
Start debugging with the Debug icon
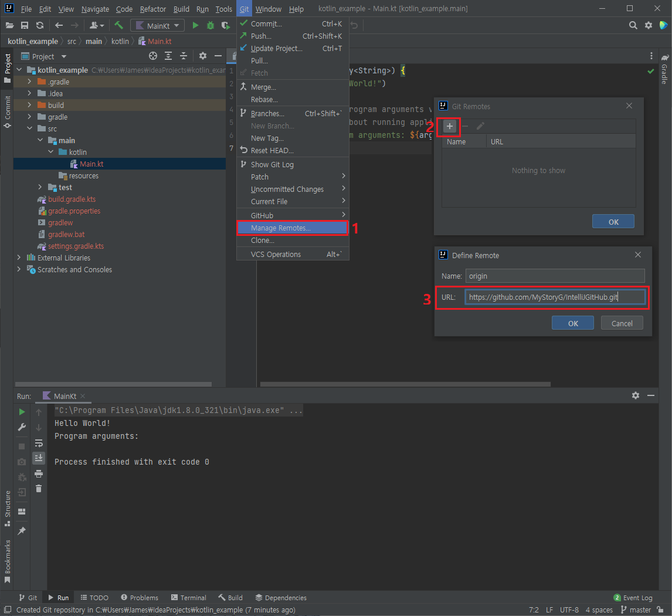pos(211,25)
